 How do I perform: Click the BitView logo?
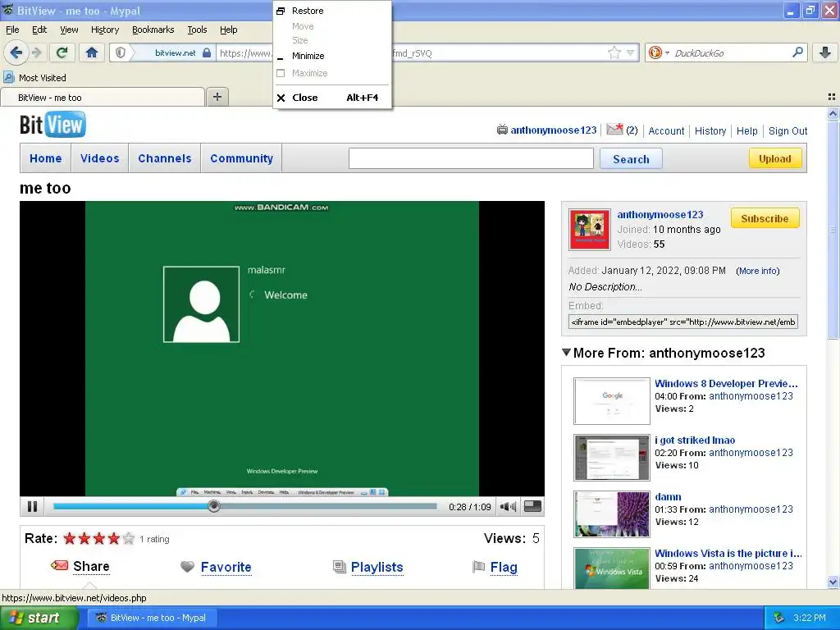click(52, 125)
